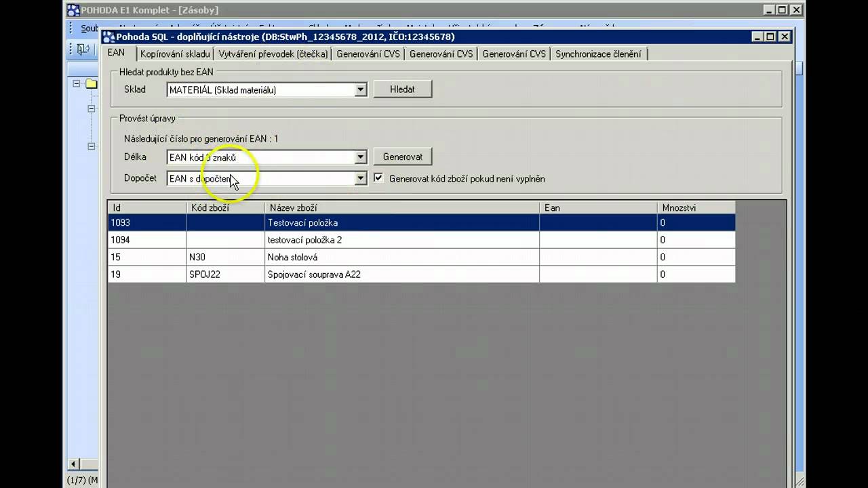Minimize the Pohoda SQL doplňující nástroje dialog
This screenshot has height=488, width=868.
pyautogui.click(x=757, y=37)
